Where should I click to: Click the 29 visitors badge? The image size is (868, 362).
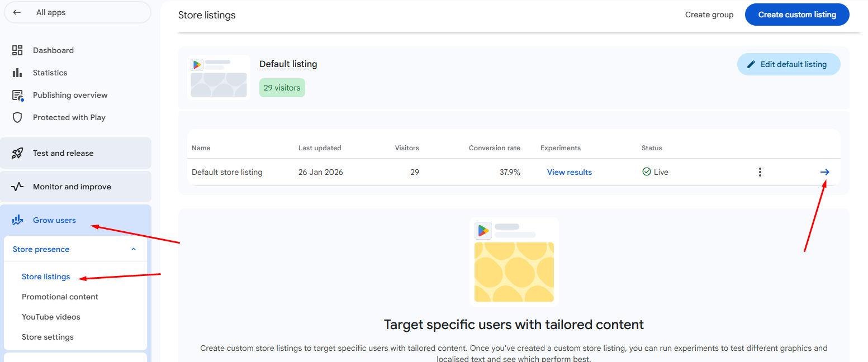point(282,88)
